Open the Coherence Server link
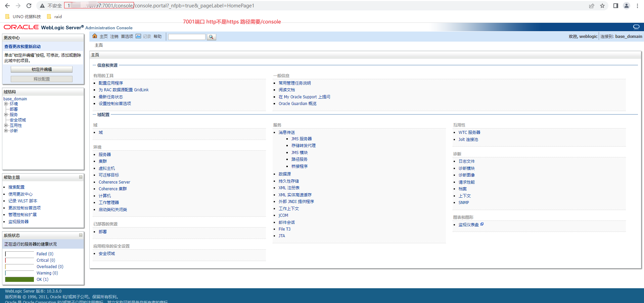 tap(114, 182)
